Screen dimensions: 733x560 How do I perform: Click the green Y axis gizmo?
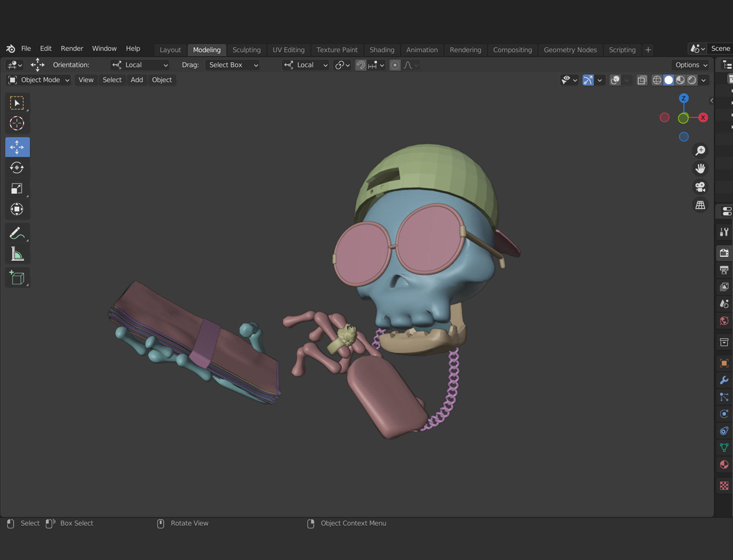coord(683,118)
